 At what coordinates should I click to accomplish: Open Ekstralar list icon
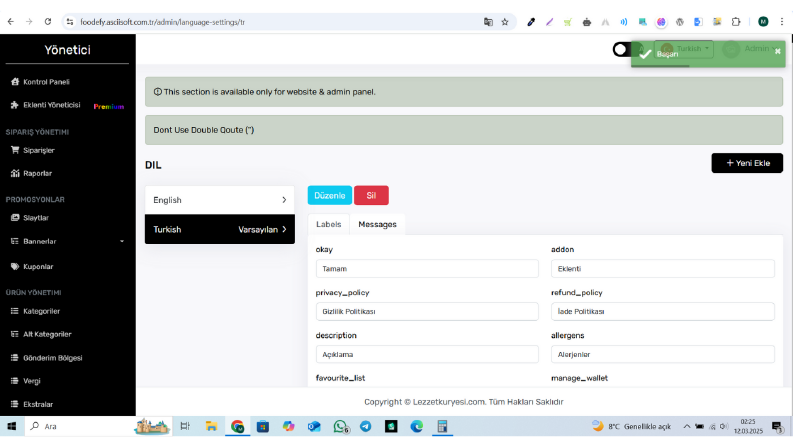(x=15, y=404)
